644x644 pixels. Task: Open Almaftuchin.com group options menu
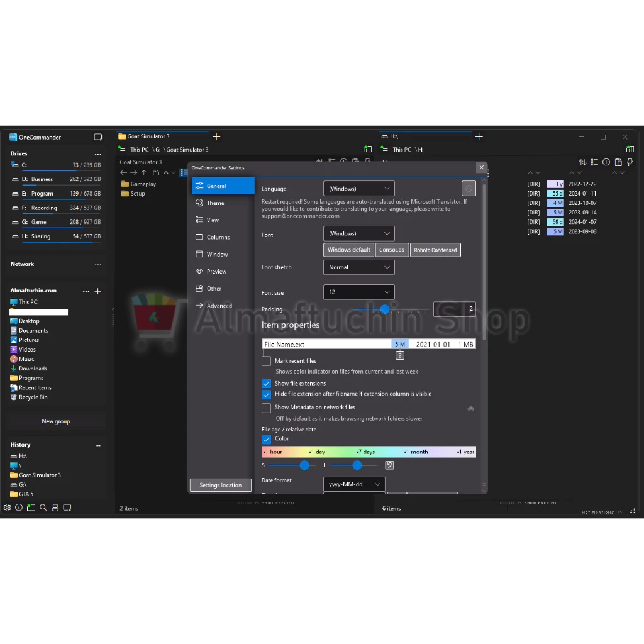[86, 291]
